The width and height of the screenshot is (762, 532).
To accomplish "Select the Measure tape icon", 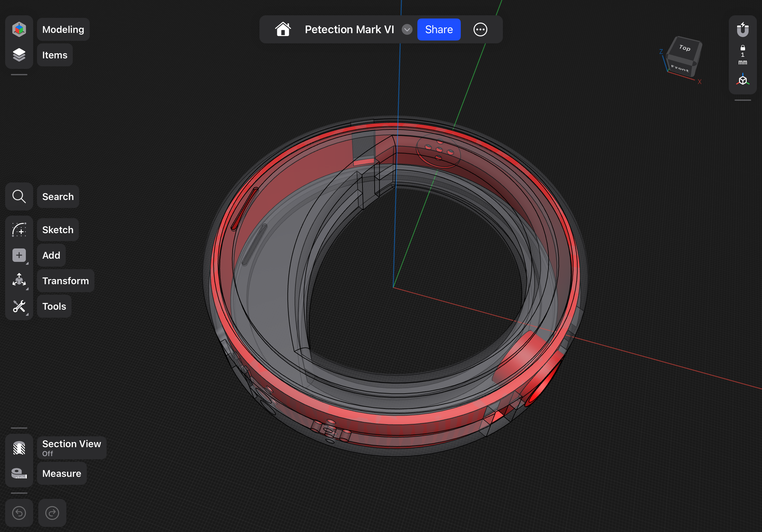I will (19, 473).
